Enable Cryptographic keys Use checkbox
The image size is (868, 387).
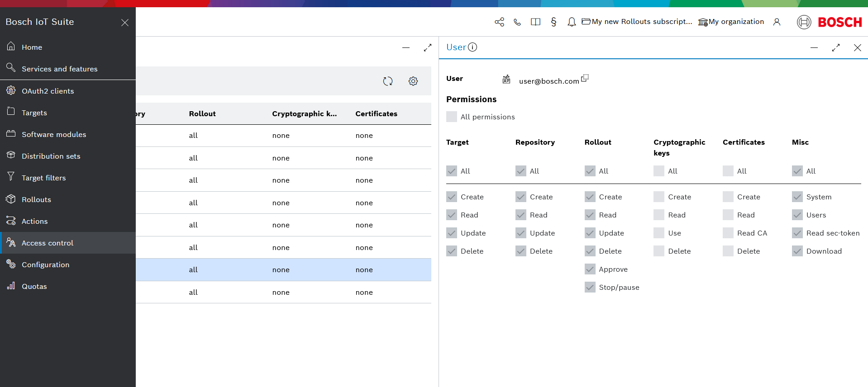click(x=659, y=233)
